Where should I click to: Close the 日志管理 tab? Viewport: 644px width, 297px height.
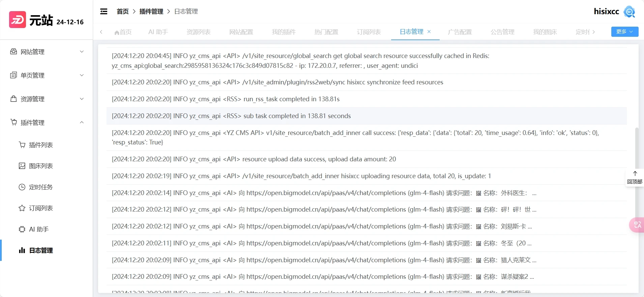click(429, 32)
